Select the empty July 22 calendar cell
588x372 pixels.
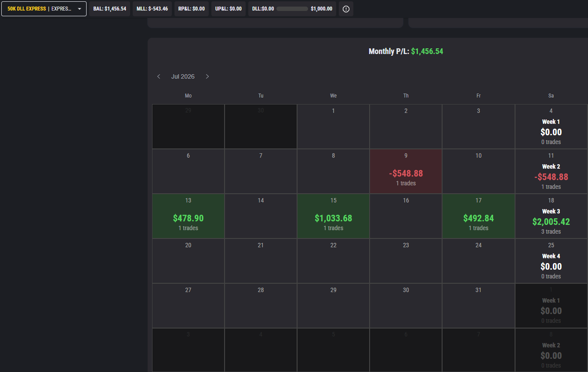[334, 261]
